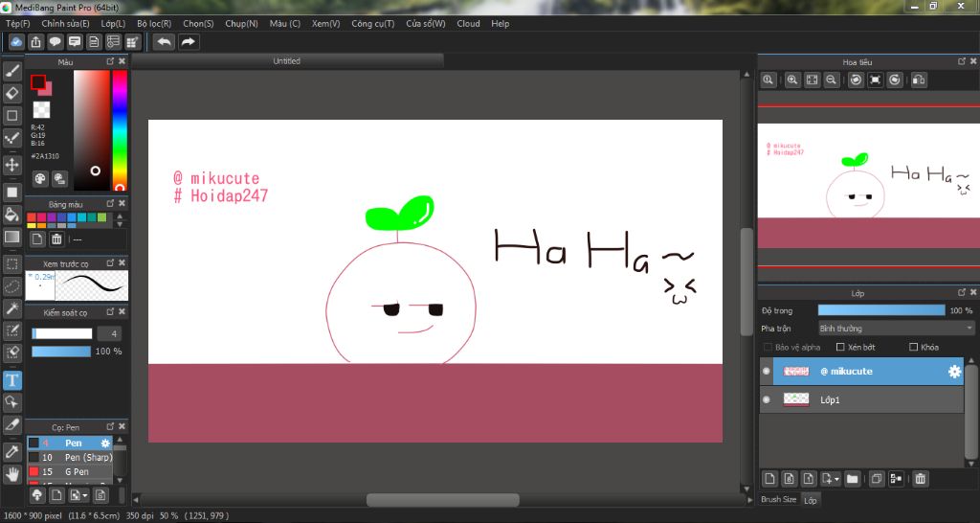Delete palette color with trash icon
980x523 pixels.
coord(56,239)
